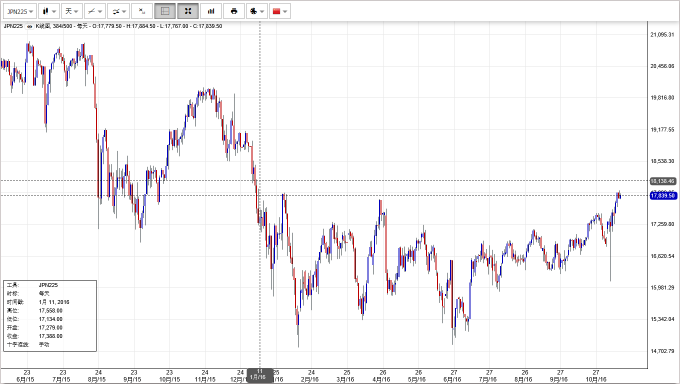Open the candlestick chart type dropdown
Viewport: 680px width, 384px height.
pos(49,11)
